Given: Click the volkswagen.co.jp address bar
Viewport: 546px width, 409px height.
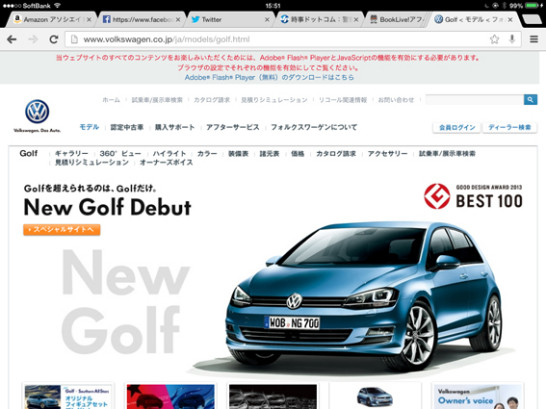Looking at the screenshot, I should click(x=279, y=39).
